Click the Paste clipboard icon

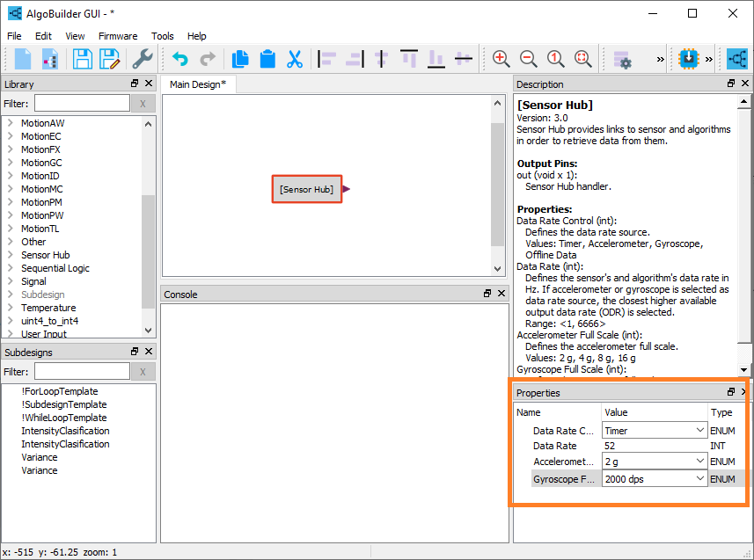coord(267,59)
